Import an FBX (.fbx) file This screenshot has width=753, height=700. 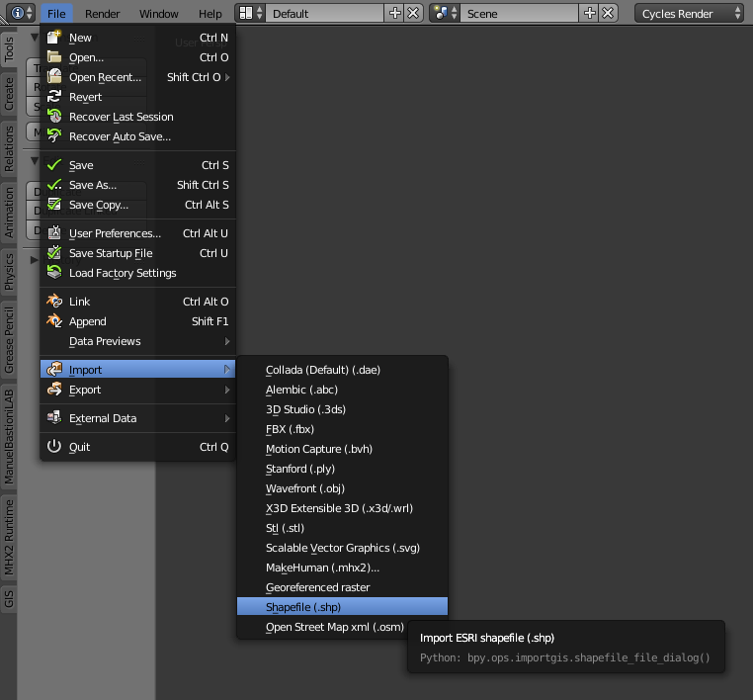tap(342, 428)
